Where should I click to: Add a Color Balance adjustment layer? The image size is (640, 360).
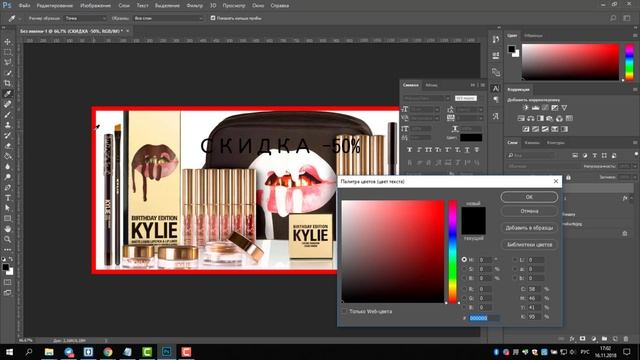531,118
